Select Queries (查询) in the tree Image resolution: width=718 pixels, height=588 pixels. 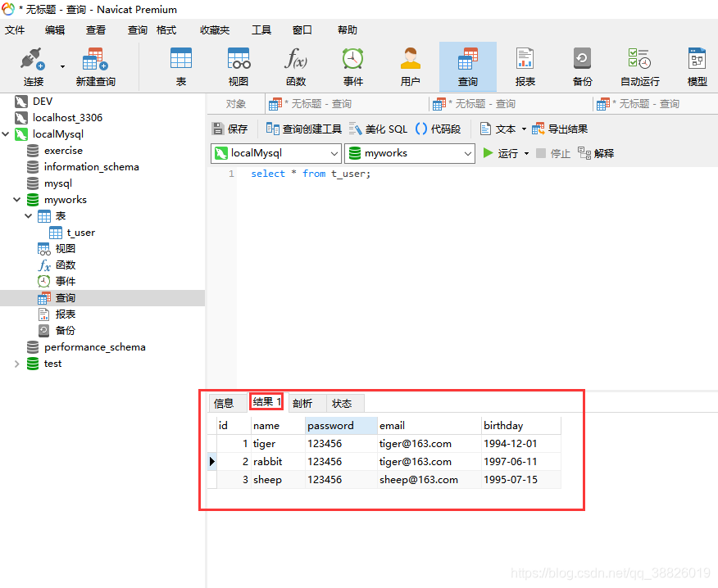tap(65, 298)
